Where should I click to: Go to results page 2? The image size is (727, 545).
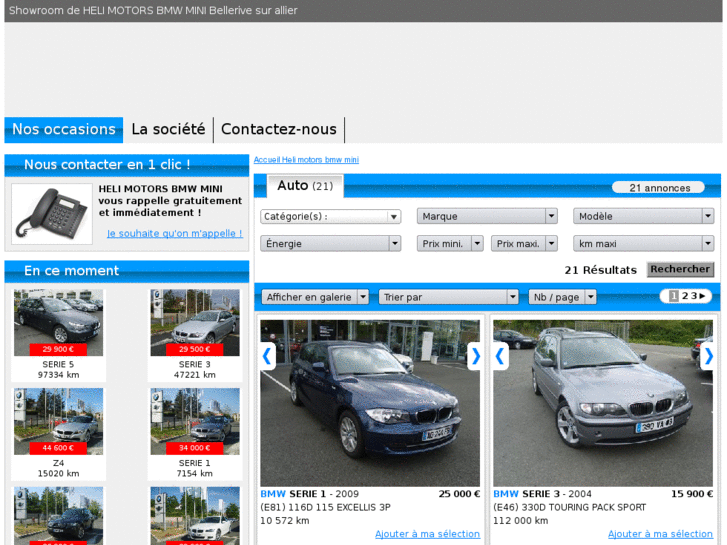(x=685, y=296)
